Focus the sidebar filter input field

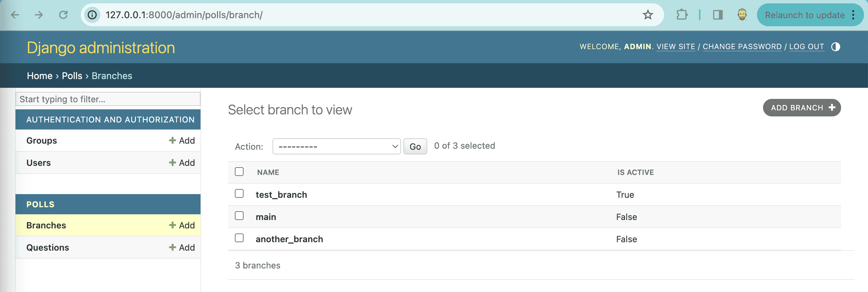pos(108,99)
